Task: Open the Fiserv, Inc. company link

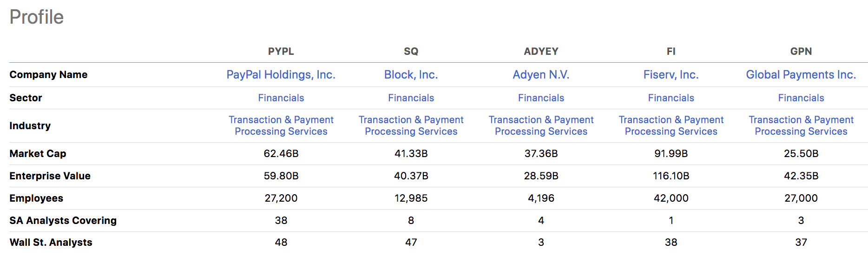Action: click(x=671, y=75)
